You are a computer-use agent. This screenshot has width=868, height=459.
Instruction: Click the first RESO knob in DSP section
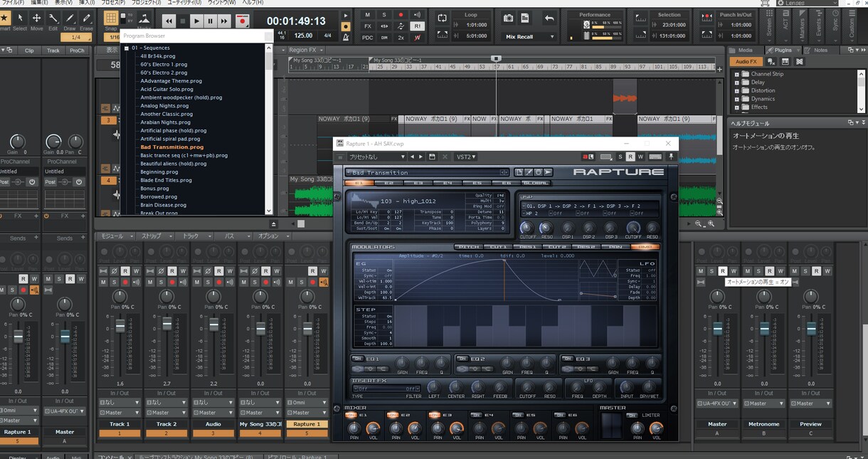coord(546,227)
